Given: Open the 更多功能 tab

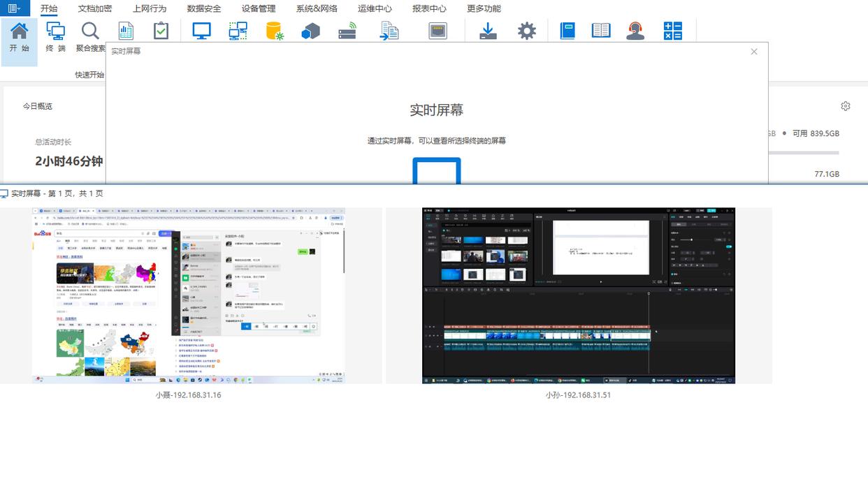Looking at the screenshot, I should click(x=484, y=8).
